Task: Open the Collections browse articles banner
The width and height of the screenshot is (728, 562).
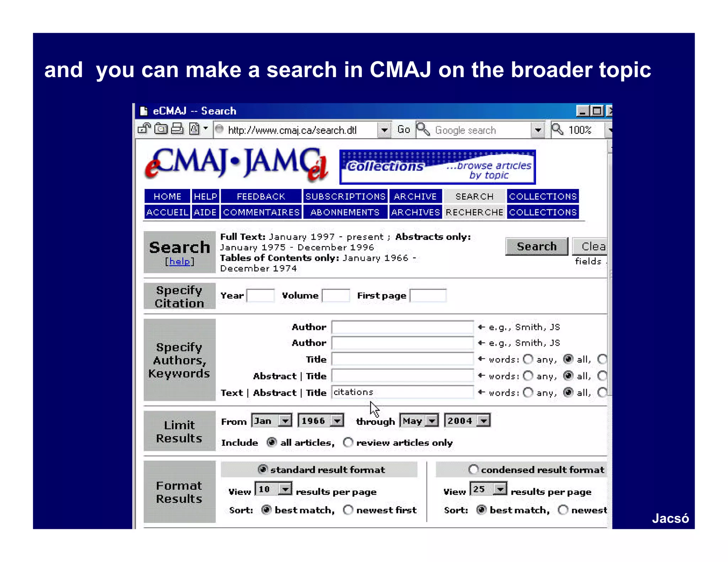Action: click(437, 167)
